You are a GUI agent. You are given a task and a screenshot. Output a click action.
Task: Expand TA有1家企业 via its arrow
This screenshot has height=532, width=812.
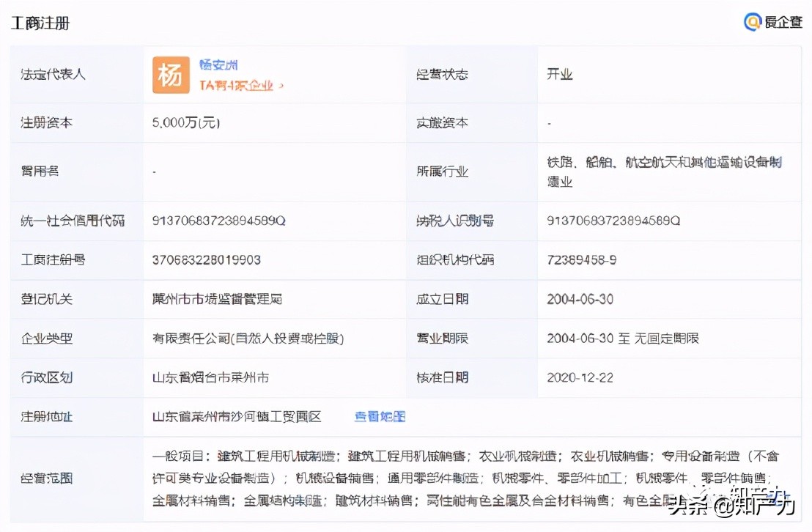(x=280, y=84)
